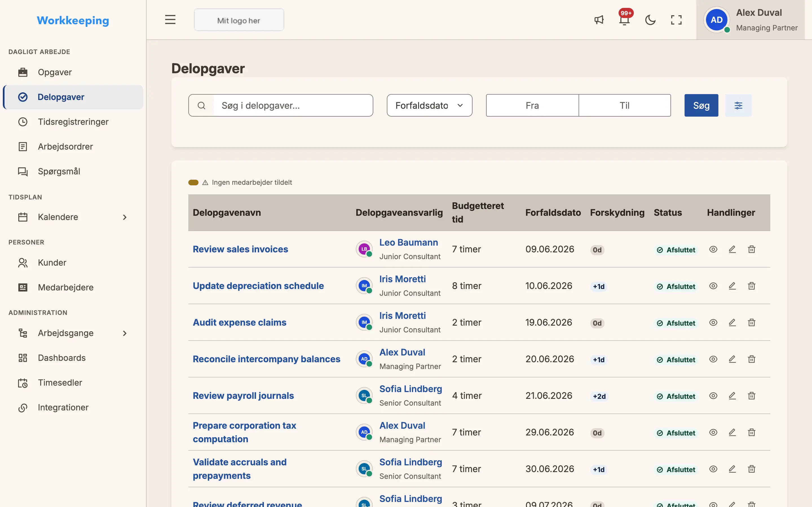Open advanced filters with the sliders icon
This screenshot has width=812, height=507.
click(x=738, y=105)
